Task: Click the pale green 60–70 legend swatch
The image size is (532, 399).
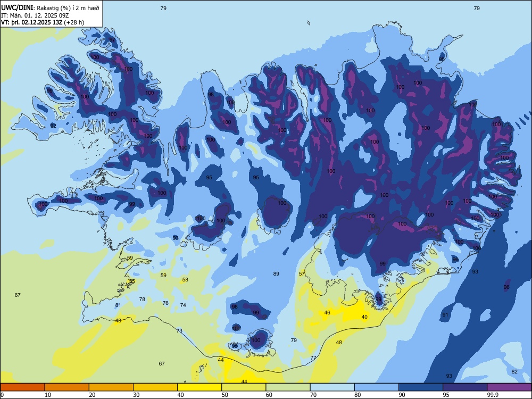Action: pyautogui.click(x=288, y=387)
